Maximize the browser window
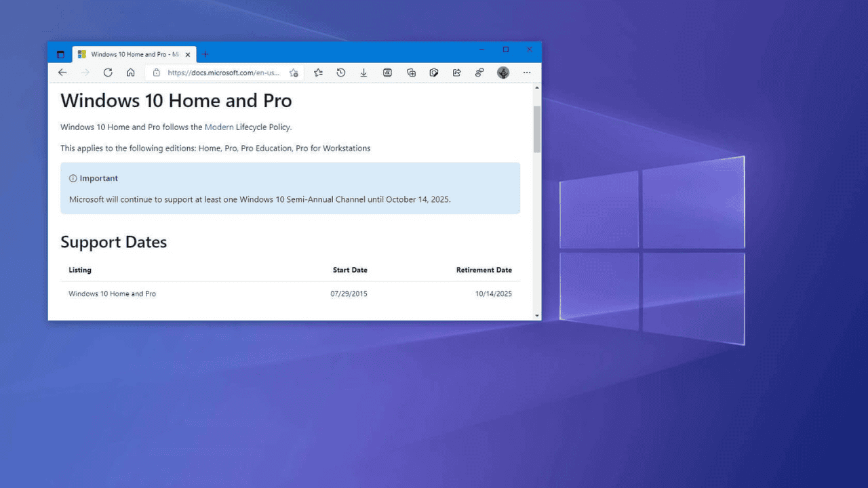The height and width of the screenshot is (488, 868). (506, 49)
